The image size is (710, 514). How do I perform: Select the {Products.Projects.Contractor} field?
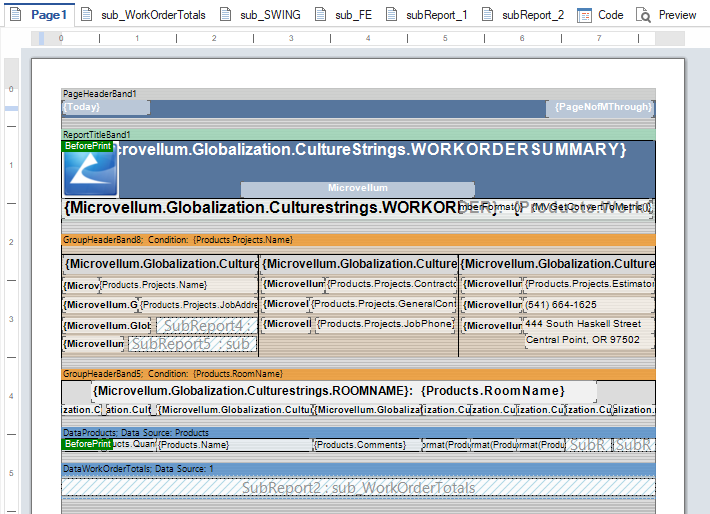pyautogui.click(x=392, y=284)
